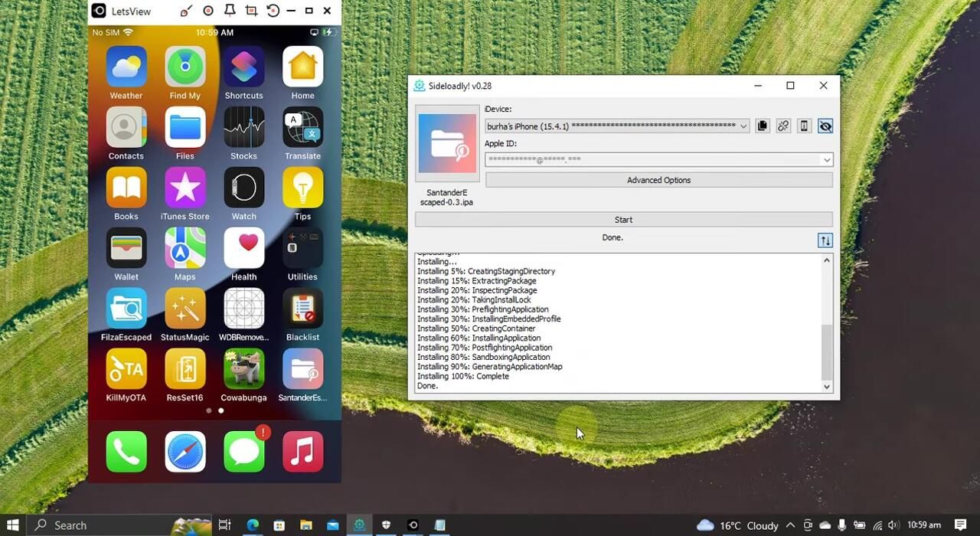Click the 'Installing 5%: CreatingStagingDirectory' log line
The height and width of the screenshot is (536, 980).
click(x=486, y=271)
